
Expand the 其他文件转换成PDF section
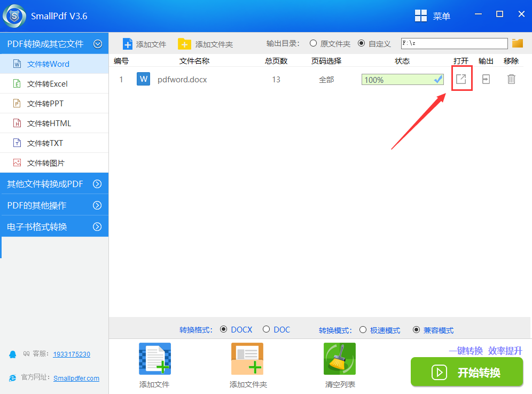97,184
